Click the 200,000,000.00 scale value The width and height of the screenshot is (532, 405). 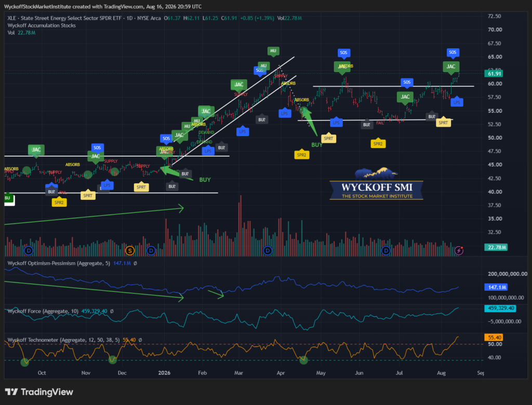pos(508,274)
